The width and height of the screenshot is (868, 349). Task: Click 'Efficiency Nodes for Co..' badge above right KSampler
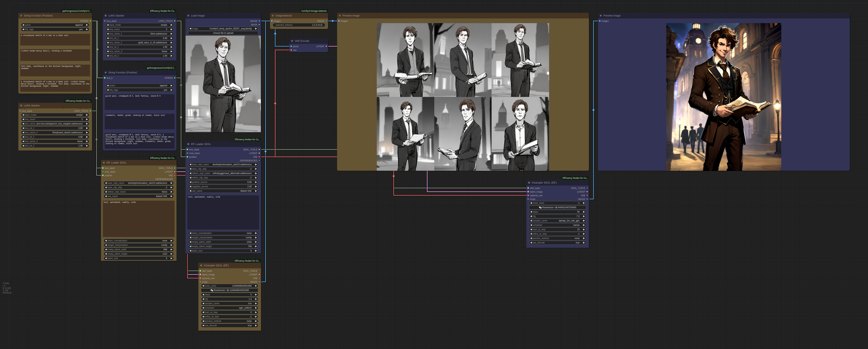tap(575, 178)
